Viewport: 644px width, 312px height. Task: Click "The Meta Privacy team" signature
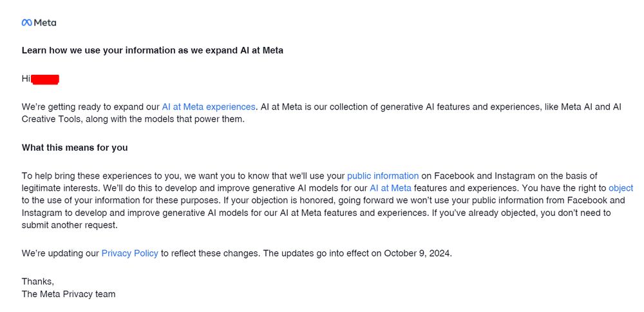(68, 294)
